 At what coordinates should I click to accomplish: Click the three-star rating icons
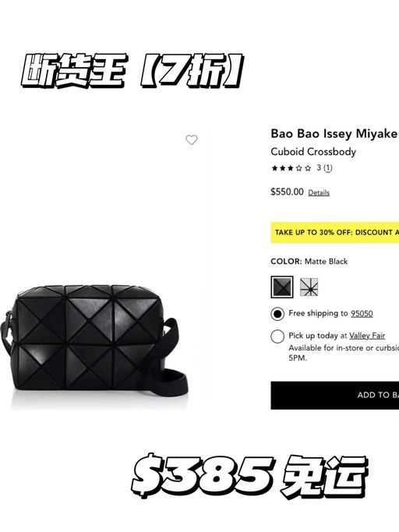(x=291, y=168)
